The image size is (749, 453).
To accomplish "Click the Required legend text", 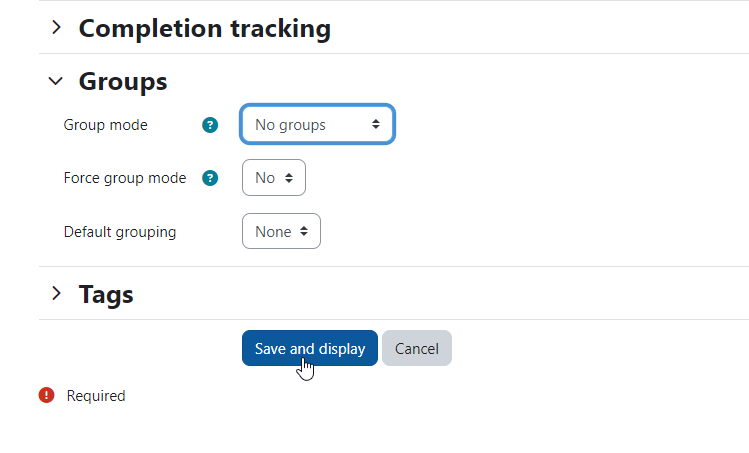I will click(x=96, y=396).
